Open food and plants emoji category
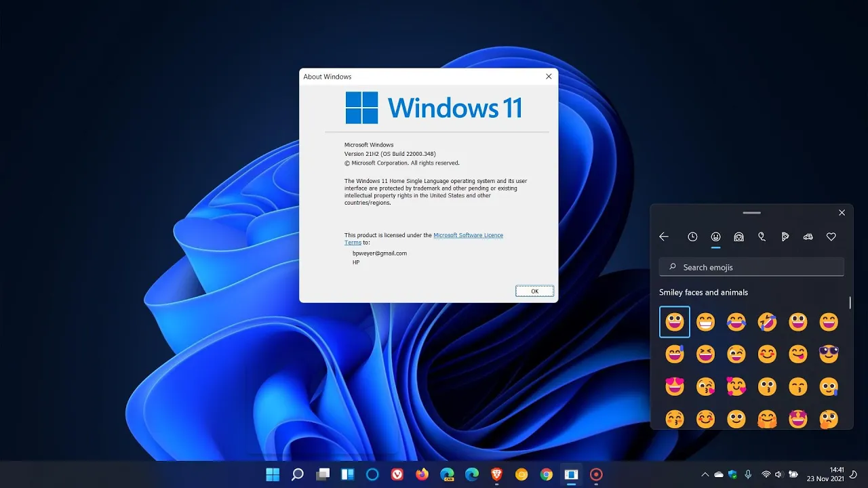 [785, 237]
